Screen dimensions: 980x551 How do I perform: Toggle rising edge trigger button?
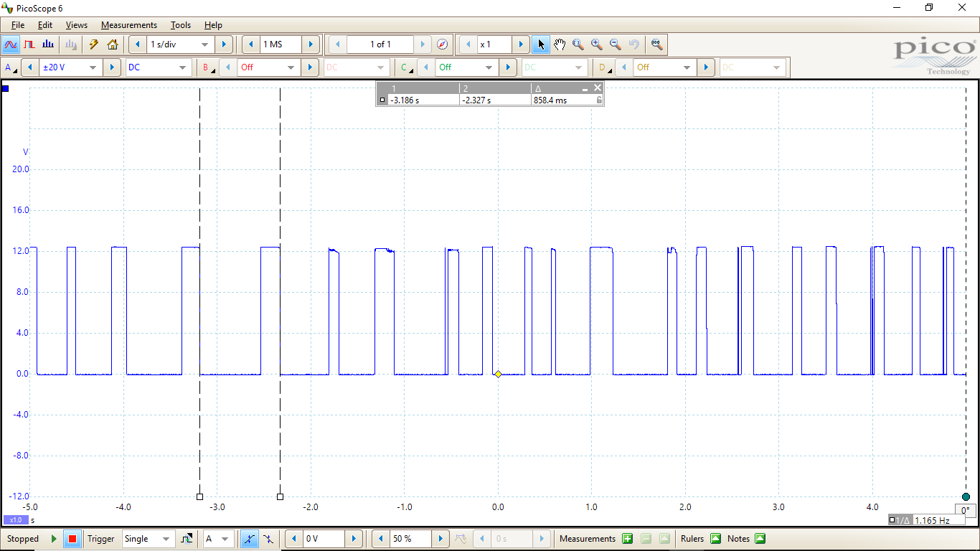249,539
